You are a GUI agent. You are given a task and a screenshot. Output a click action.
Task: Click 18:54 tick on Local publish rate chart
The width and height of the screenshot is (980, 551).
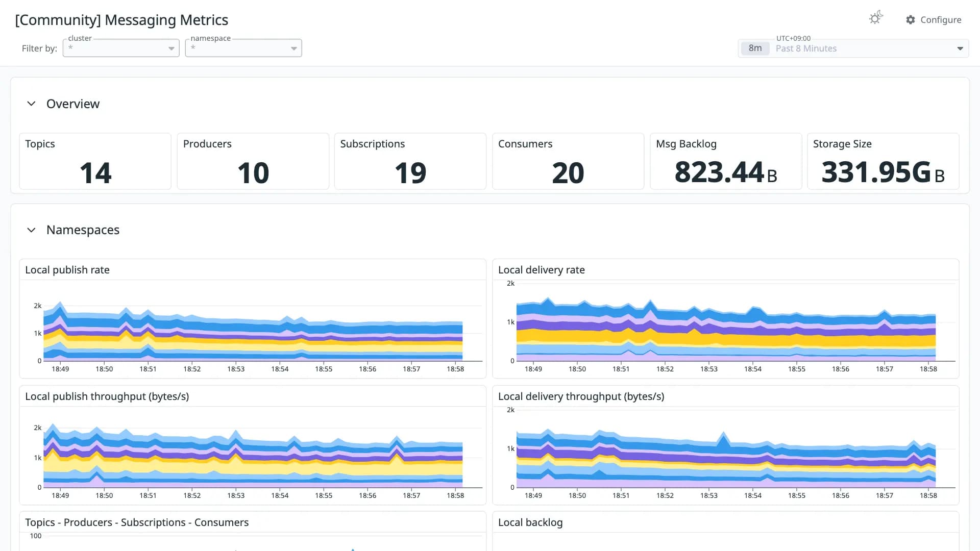coord(280,369)
